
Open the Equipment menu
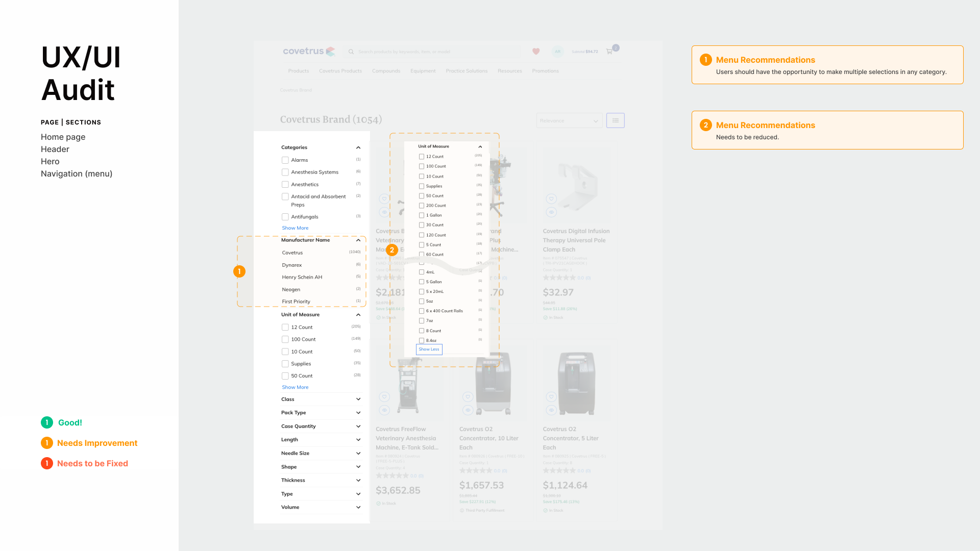423,71
